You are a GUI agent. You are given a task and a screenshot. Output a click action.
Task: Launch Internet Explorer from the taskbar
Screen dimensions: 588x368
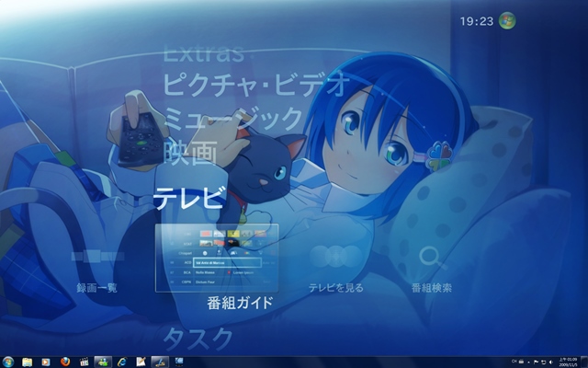coord(122,362)
